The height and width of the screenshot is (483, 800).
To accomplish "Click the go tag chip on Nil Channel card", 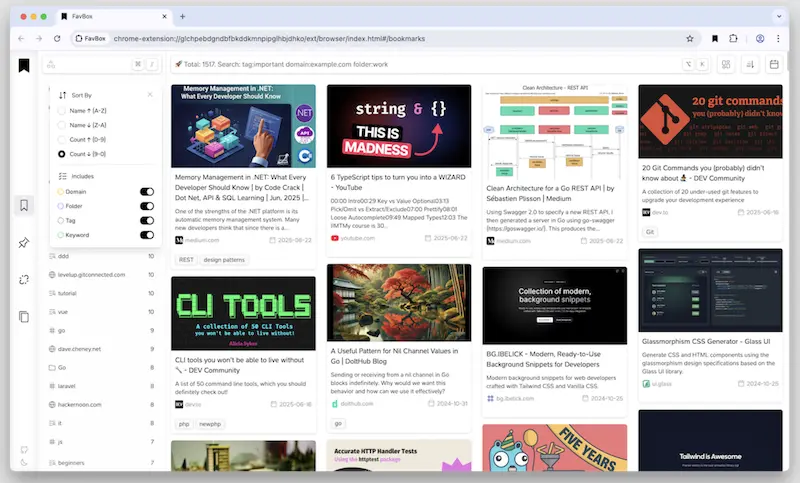I will click(x=338, y=423).
